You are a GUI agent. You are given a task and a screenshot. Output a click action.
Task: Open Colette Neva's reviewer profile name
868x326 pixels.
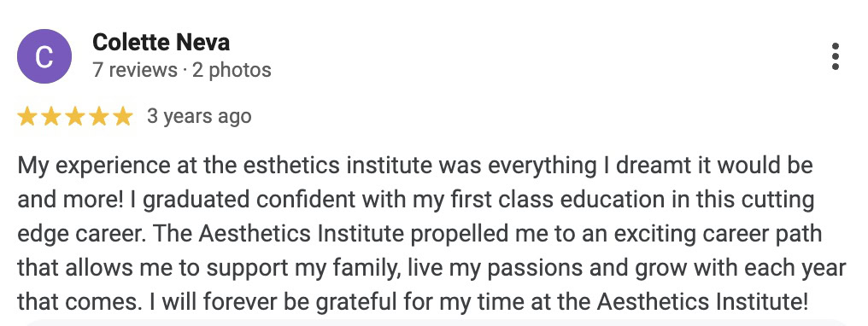[x=161, y=42]
